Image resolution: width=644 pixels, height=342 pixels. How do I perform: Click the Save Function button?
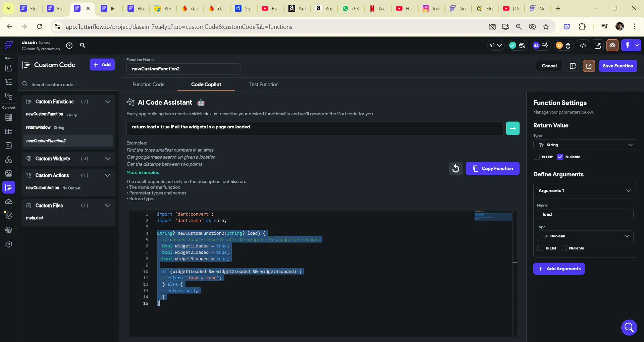click(x=618, y=66)
